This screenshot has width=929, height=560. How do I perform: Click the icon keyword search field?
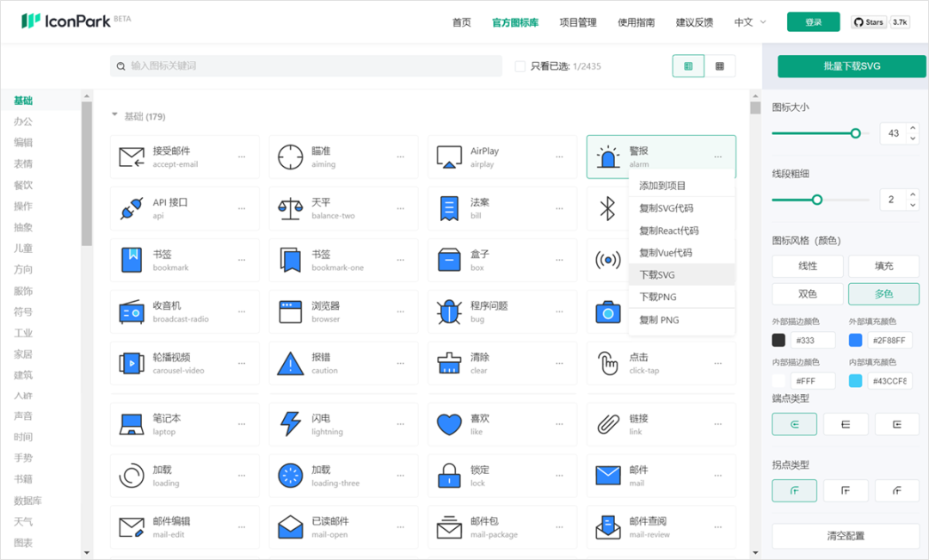tap(305, 65)
